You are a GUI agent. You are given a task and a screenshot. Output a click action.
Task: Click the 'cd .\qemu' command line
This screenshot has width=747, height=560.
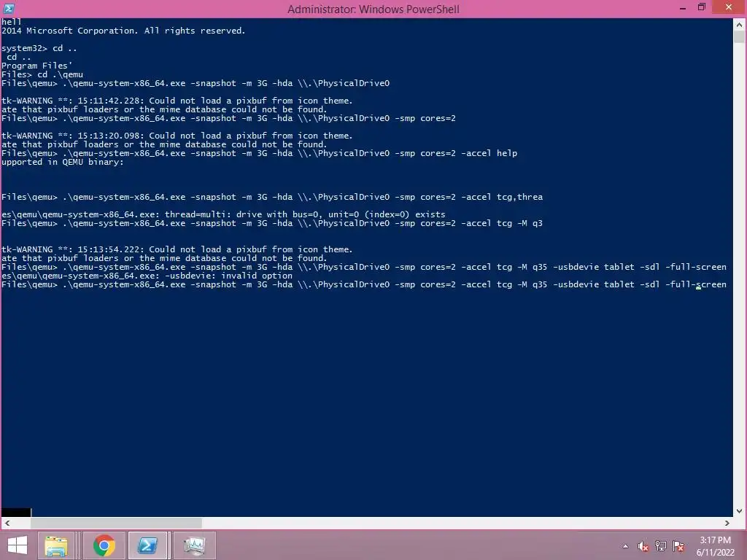(x=42, y=74)
